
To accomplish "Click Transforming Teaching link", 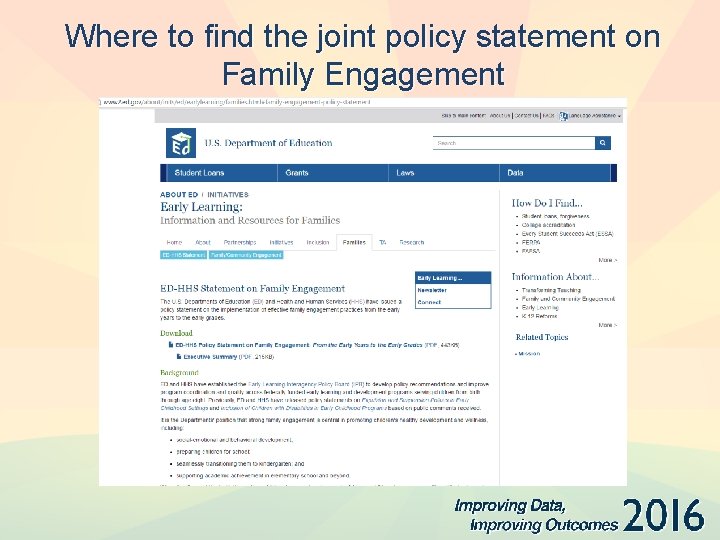I will [x=551, y=290].
